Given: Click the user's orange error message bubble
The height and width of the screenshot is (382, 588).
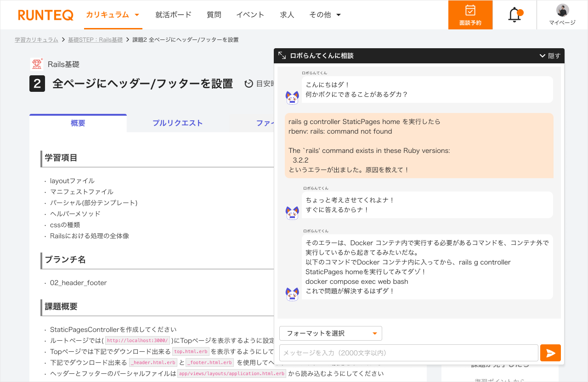Looking at the screenshot, I should pos(419,146).
